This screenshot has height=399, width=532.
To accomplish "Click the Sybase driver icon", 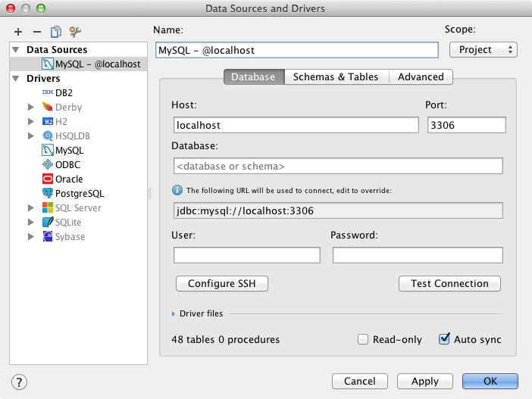I will pos(48,236).
